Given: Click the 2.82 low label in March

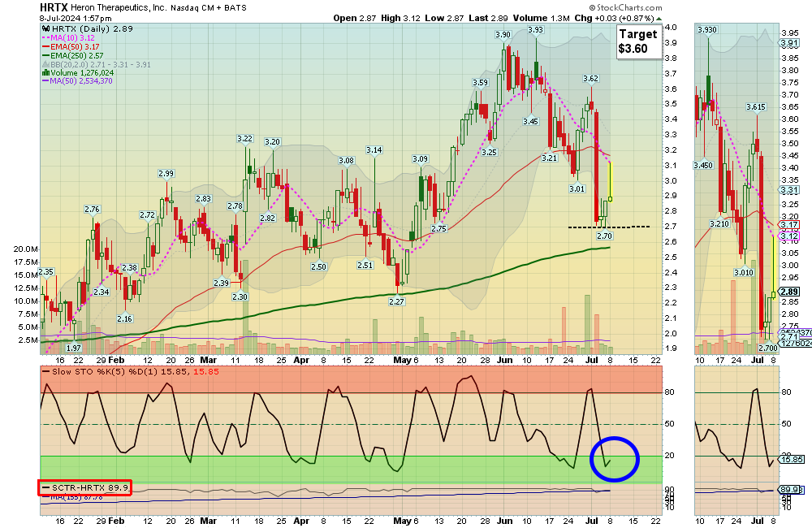Looking at the screenshot, I should pos(268,219).
